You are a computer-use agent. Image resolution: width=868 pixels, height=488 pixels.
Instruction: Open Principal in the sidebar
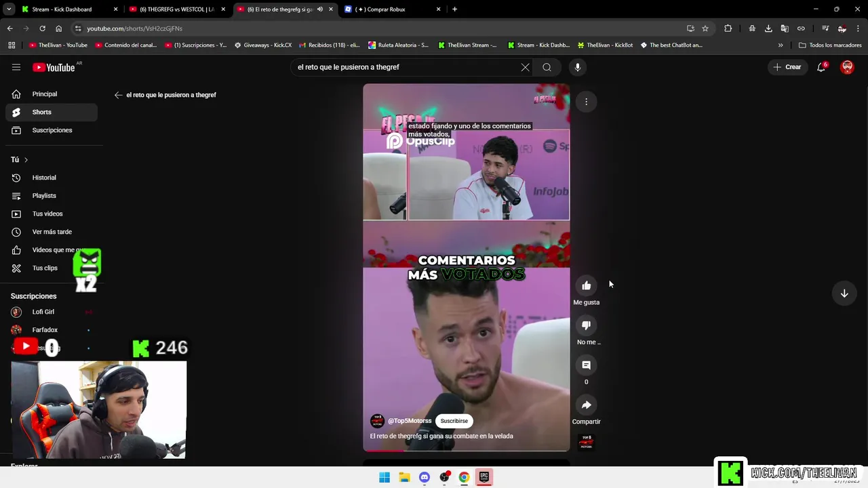[52, 94]
